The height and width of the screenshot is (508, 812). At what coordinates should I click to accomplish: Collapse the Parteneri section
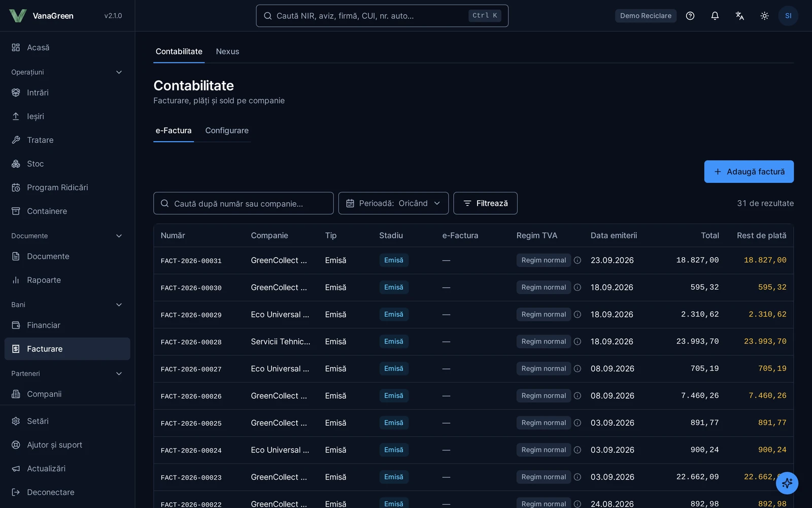coord(67,373)
